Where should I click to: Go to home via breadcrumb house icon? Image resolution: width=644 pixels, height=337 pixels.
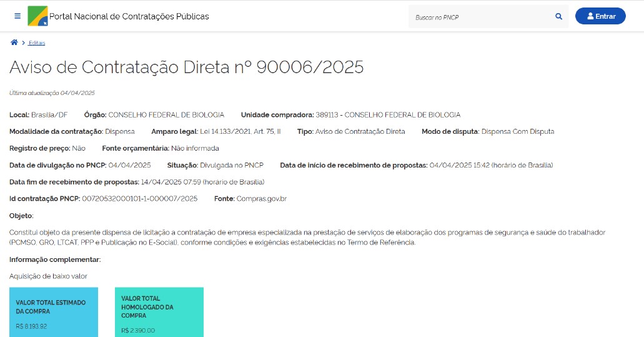tap(14, 43)
